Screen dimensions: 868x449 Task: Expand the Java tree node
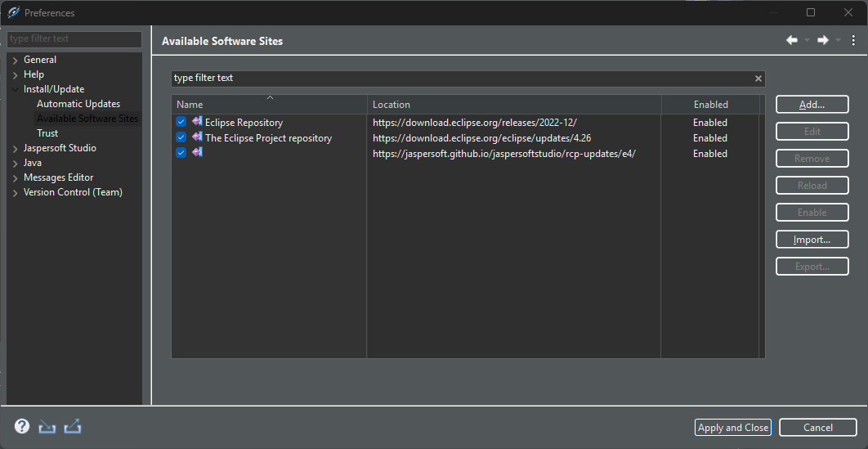pos(15,164)
